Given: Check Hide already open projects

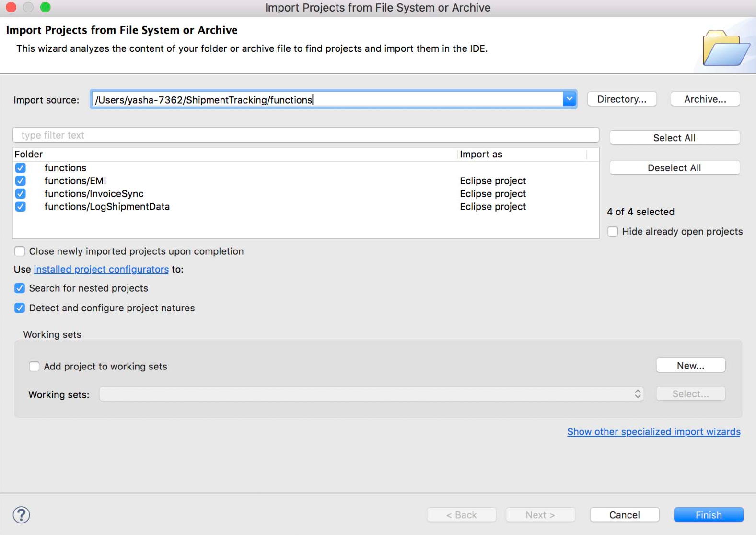Looking at the screenshot, I should [x=613, y=232].
